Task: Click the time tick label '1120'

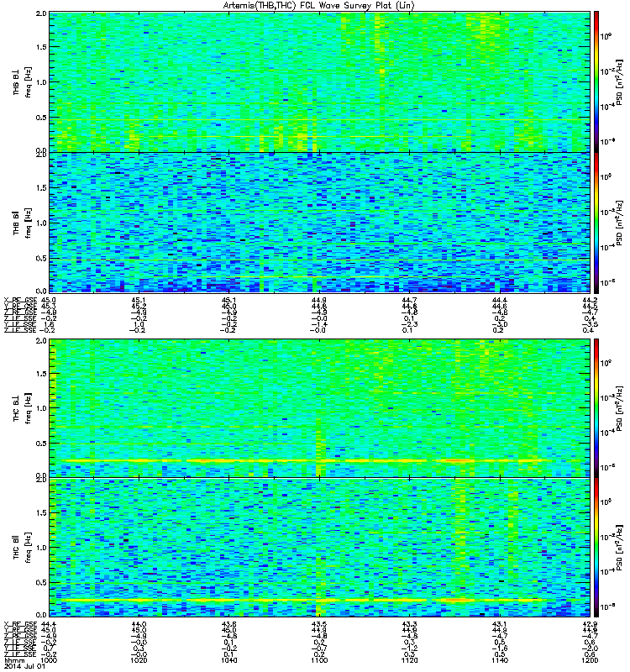Action: pos(409,660)
